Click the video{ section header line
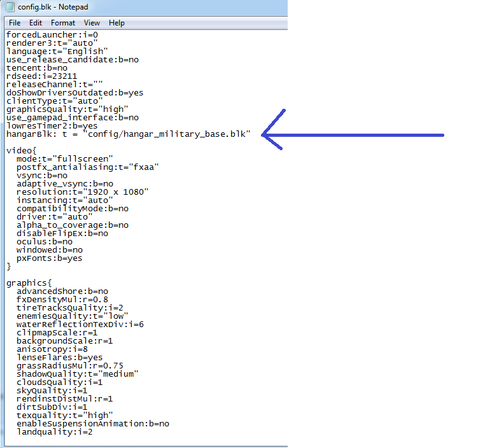The image size is (499, 448). pyautogui.click(x=22, y=150)
